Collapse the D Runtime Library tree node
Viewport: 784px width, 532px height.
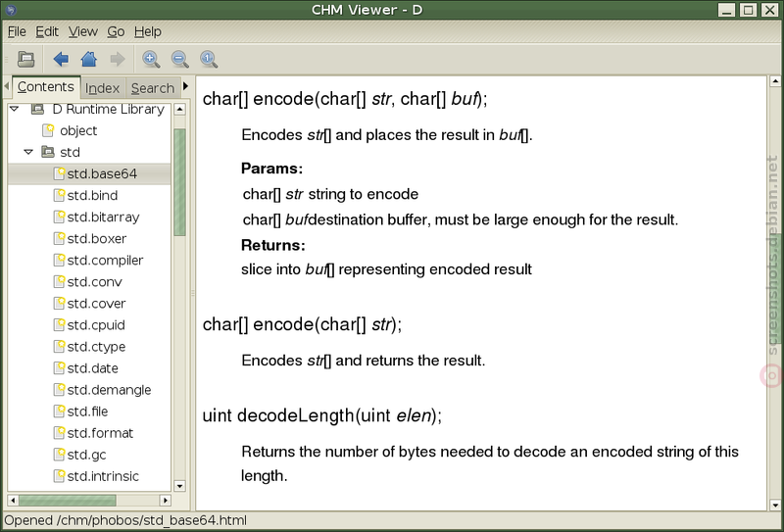pos(15,109)
